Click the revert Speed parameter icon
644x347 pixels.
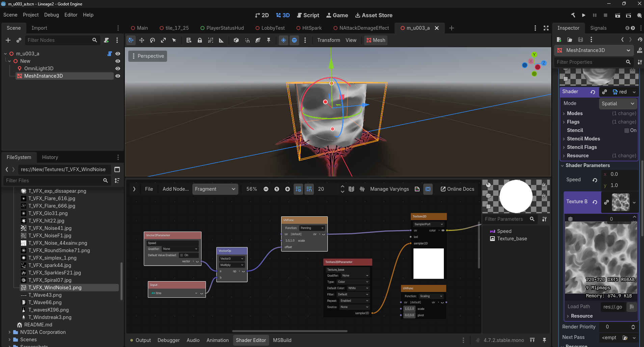pos(595,180)
